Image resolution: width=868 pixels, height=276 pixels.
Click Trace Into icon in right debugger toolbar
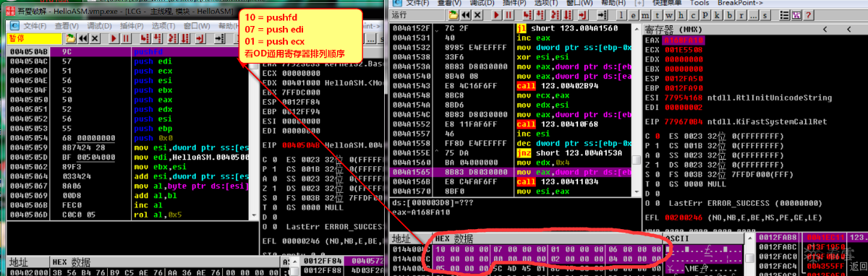pyautogui.click(x=555, y=15)
